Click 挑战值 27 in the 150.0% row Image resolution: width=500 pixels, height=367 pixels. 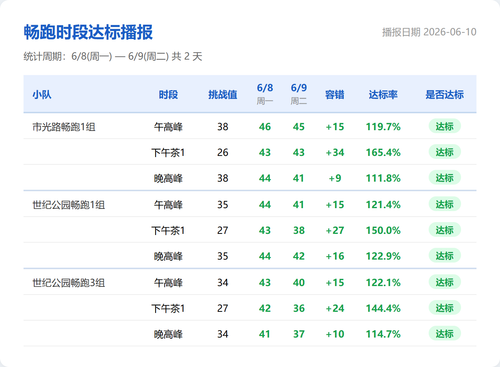coord(223,230)
